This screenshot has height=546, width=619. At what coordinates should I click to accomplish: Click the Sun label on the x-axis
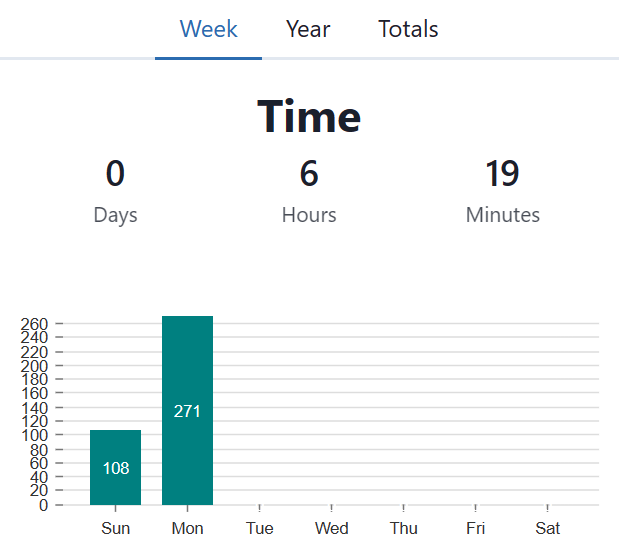tap(116, 528)
